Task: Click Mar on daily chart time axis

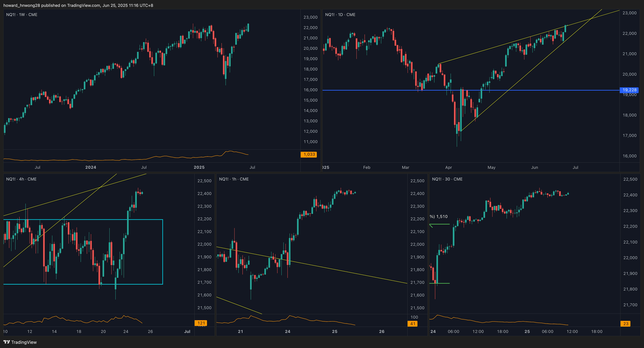Action: tap(406, 167)
